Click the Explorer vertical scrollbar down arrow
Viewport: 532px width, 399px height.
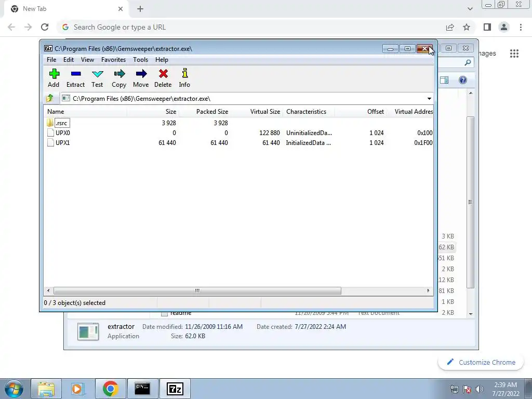point(471,314)
